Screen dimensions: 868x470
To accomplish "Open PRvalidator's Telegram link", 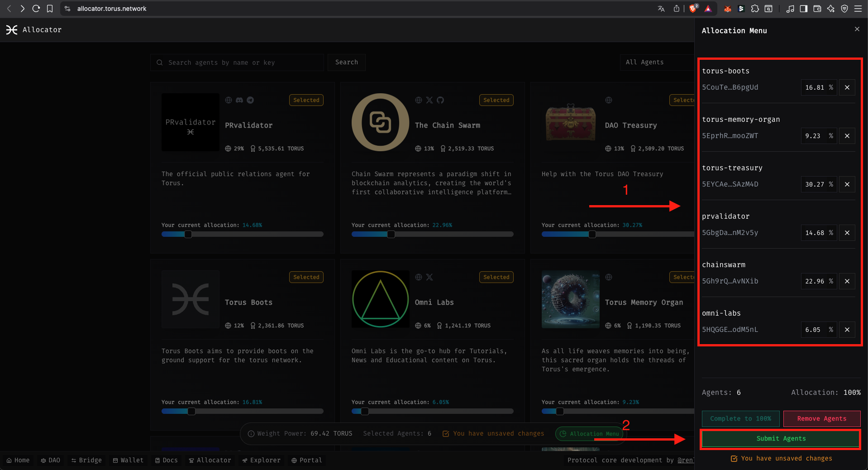I will click(250, 100).
